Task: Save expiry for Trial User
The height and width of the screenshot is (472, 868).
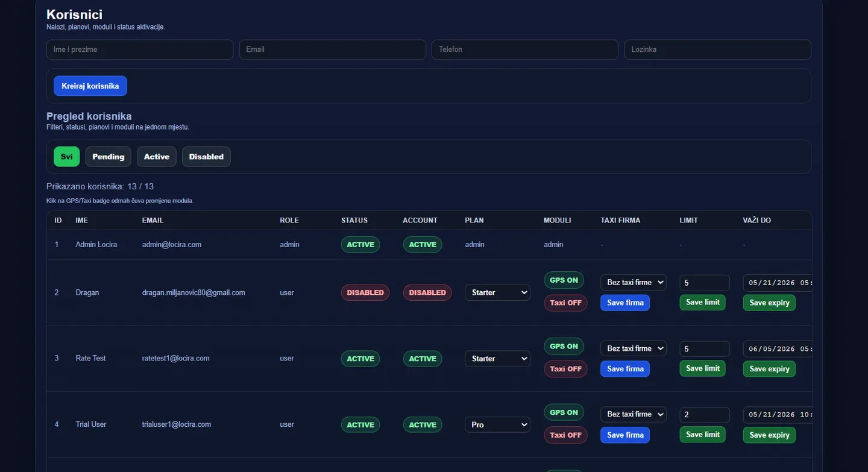Action: click(x=769, y=435)
